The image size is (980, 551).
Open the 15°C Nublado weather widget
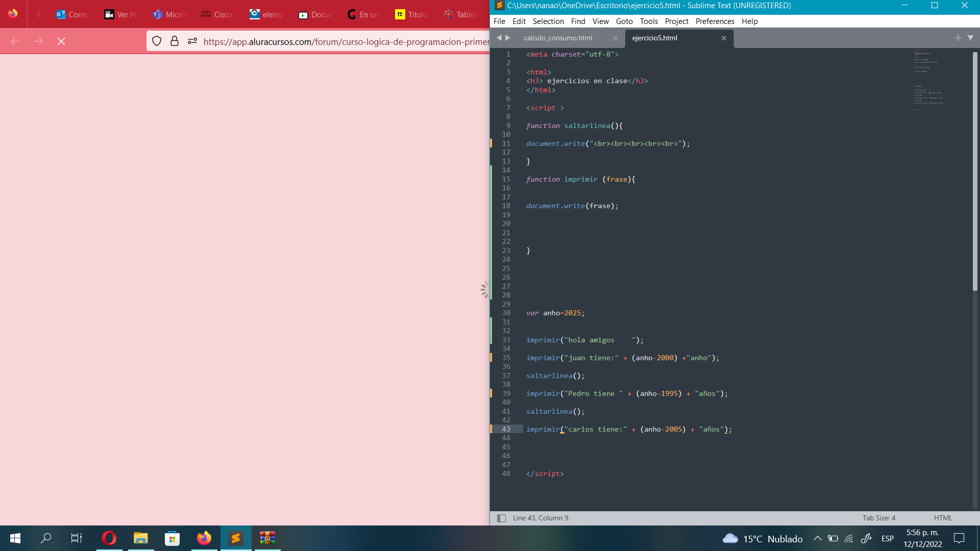(x=763, y=539)
